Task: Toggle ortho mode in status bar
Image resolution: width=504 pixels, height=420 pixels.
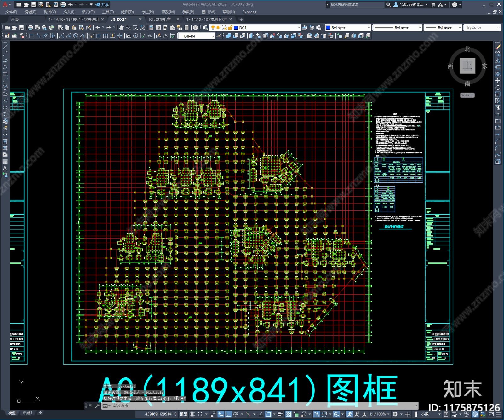Action: coord(228,414)
